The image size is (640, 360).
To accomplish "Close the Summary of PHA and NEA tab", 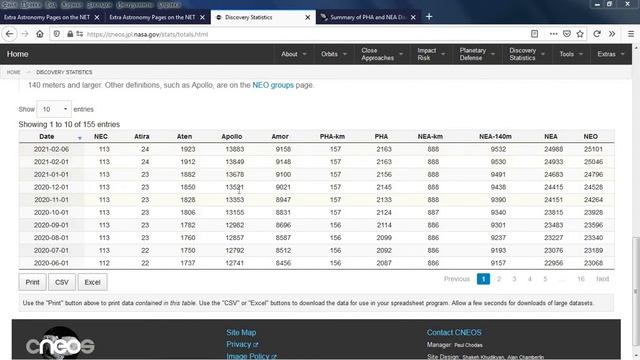I will click(x=413, y=17).
